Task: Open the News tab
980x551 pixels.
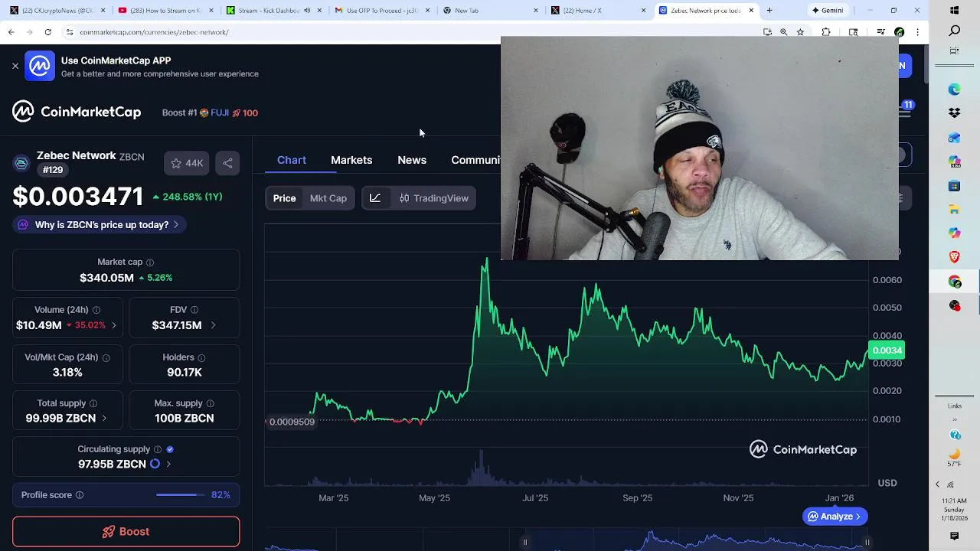Action: point(412,160)
